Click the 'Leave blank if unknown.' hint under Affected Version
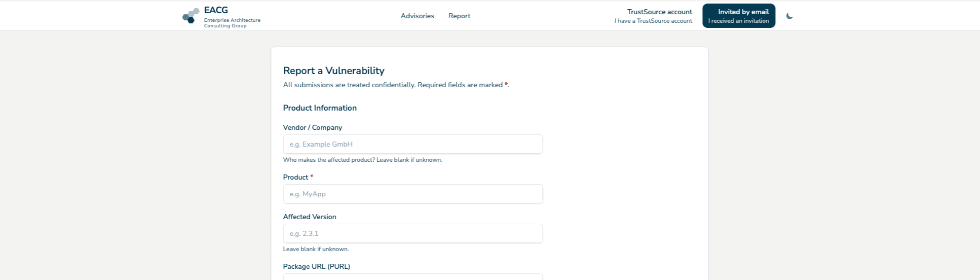The width and height of the screenshot is (980, 280). coord(316,249)
